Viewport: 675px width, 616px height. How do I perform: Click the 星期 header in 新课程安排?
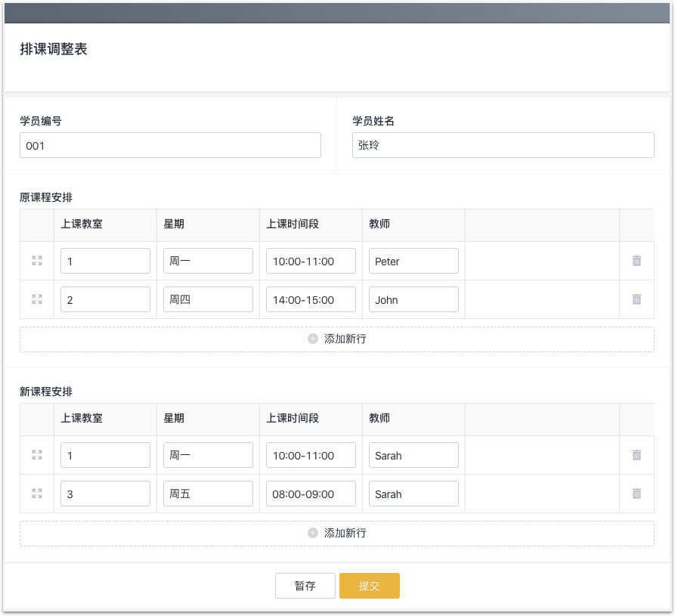174,418
